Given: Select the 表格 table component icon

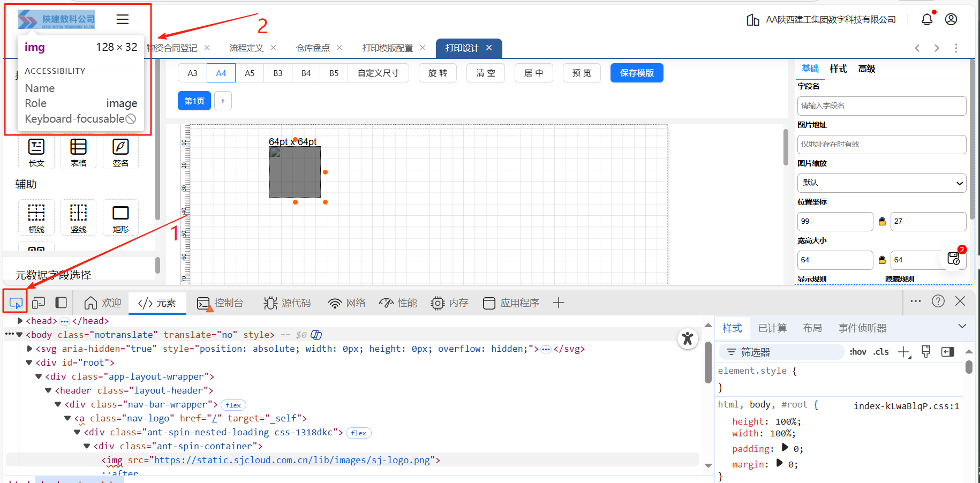Looking at the screenshot, I should pos(78,152).
